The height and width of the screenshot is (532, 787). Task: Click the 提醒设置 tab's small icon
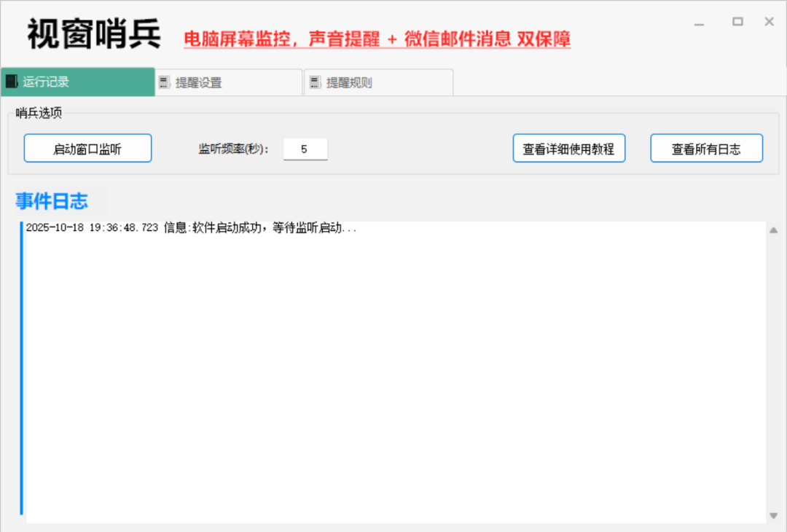(164, 82)
